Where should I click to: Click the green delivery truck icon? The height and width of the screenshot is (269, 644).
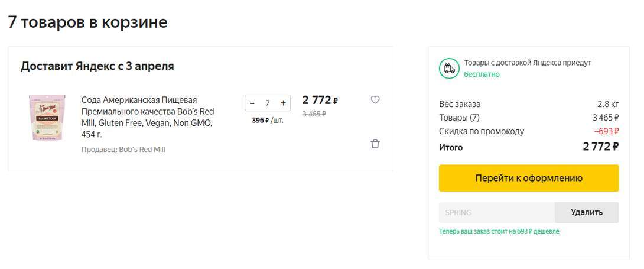(x=448, y=68)
